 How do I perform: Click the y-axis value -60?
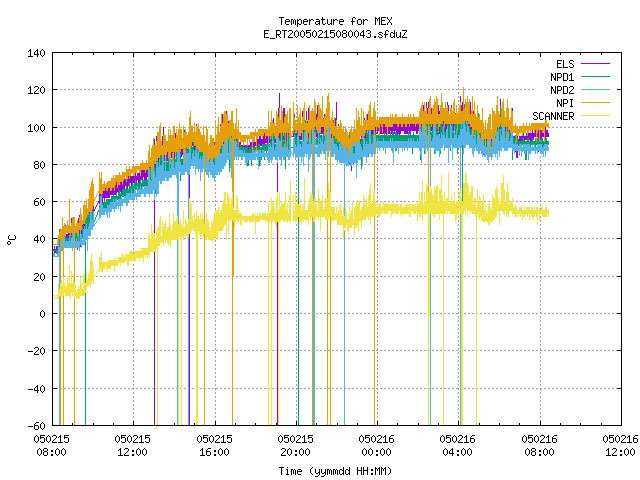(x=36, y=426)
